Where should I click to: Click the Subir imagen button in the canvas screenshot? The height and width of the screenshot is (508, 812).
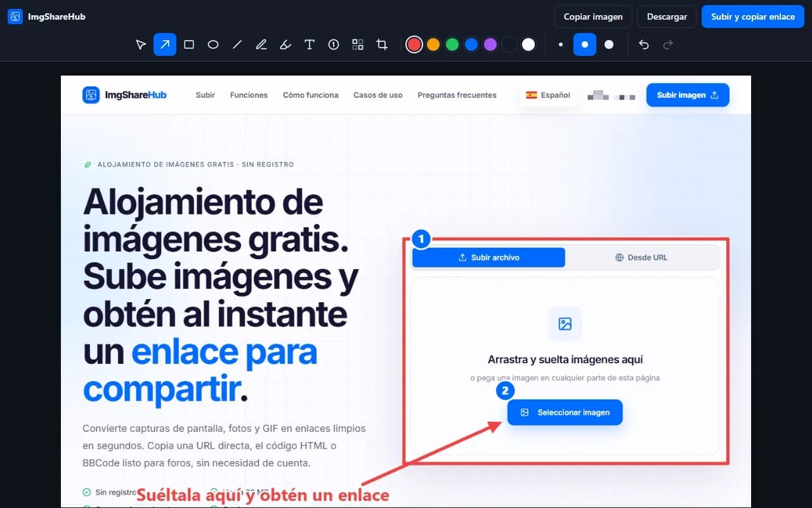coord(688,95)
